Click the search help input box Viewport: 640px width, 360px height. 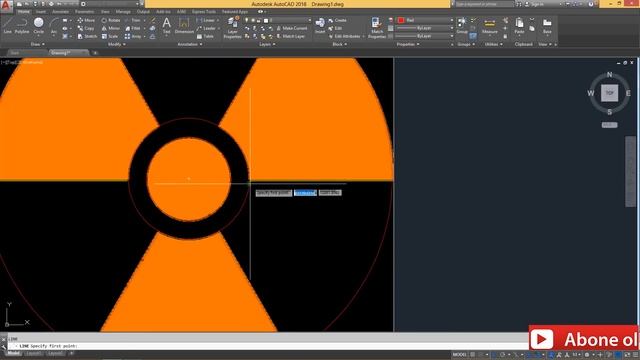click(x=484, y=4)
